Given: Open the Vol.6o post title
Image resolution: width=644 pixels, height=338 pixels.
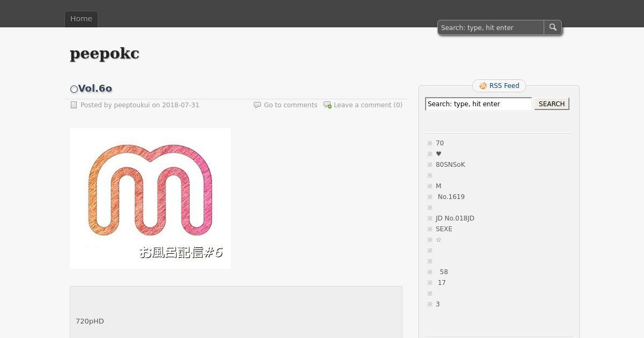Looking at the screenshot, I should (x=91, y=89).
